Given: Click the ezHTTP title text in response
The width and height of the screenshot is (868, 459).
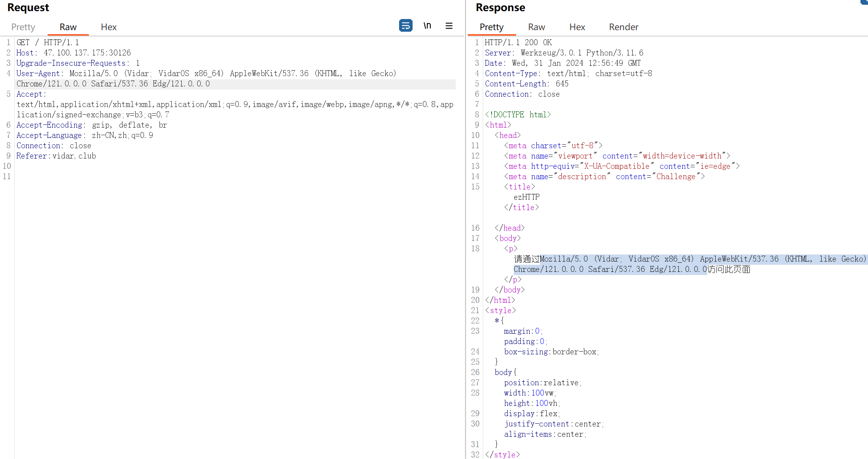Looking at the screenshot, I should point(526,197).
